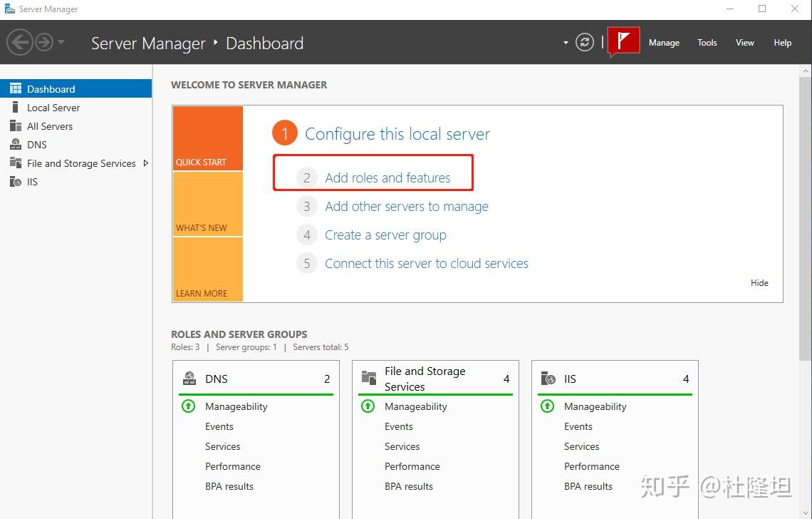Viewport: 812px width, 519px height.
Task: Select Local Server in the sidebar
Action: tap(76, 108)
